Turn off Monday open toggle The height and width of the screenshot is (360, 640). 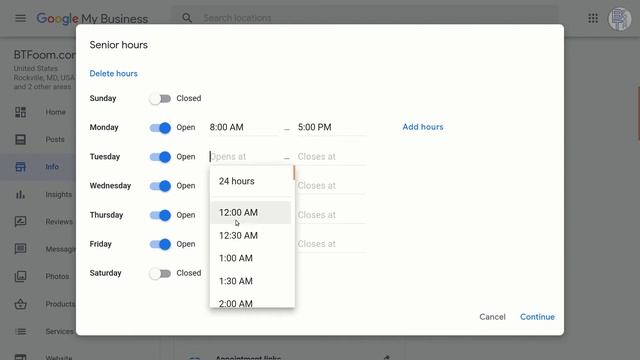pos(160,128)
